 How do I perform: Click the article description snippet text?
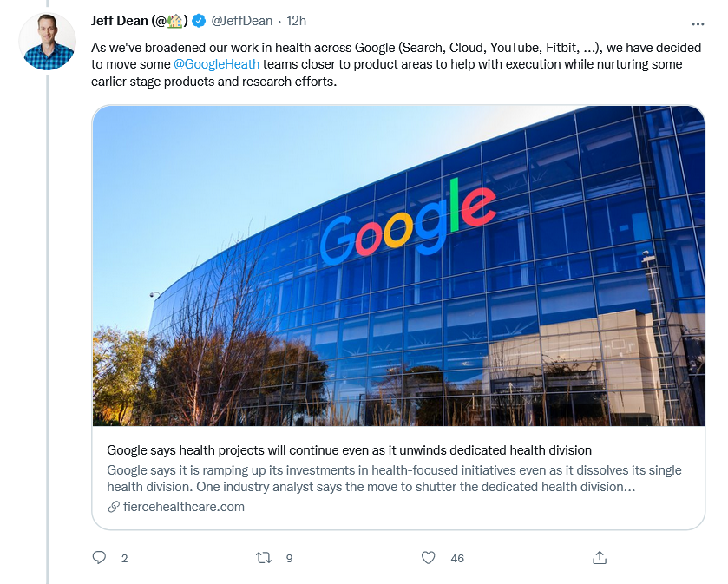tap(394, 478)
